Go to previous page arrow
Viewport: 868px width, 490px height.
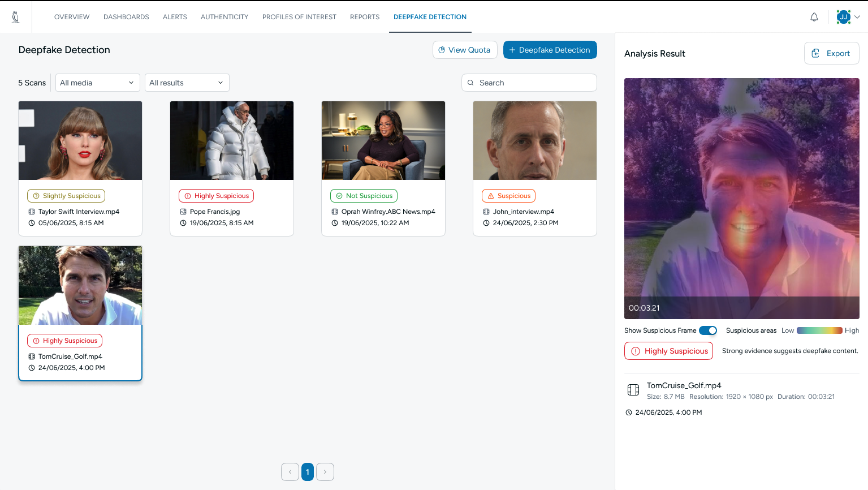point(290,472)
